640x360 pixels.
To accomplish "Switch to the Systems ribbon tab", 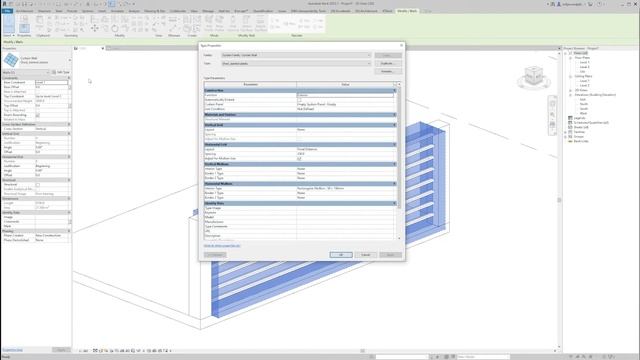I will point(87,11).
